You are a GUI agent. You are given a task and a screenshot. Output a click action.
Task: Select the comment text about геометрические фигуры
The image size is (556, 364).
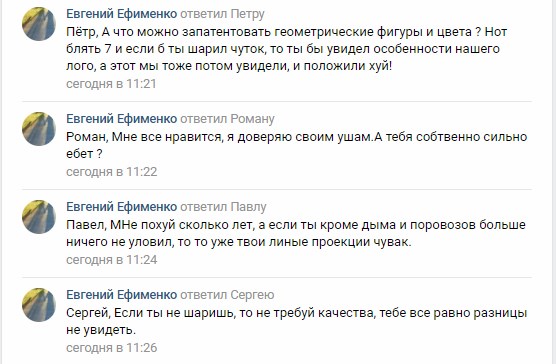(x=287, y=49)
